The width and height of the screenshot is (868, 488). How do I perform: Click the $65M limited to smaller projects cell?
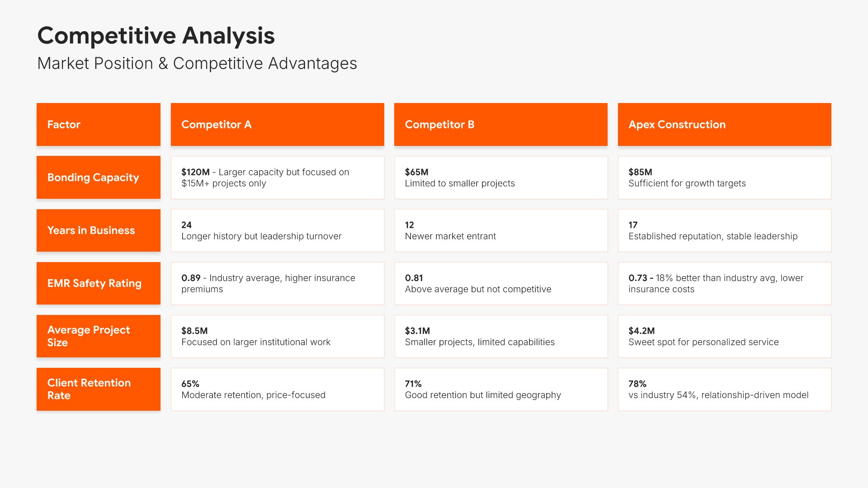click(x=500, y=178)
